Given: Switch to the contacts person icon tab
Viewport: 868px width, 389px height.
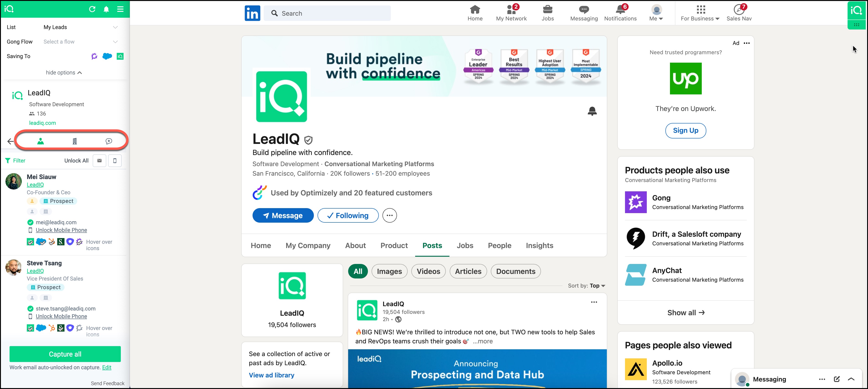Looking at the screenshot, I should (40, 141).
